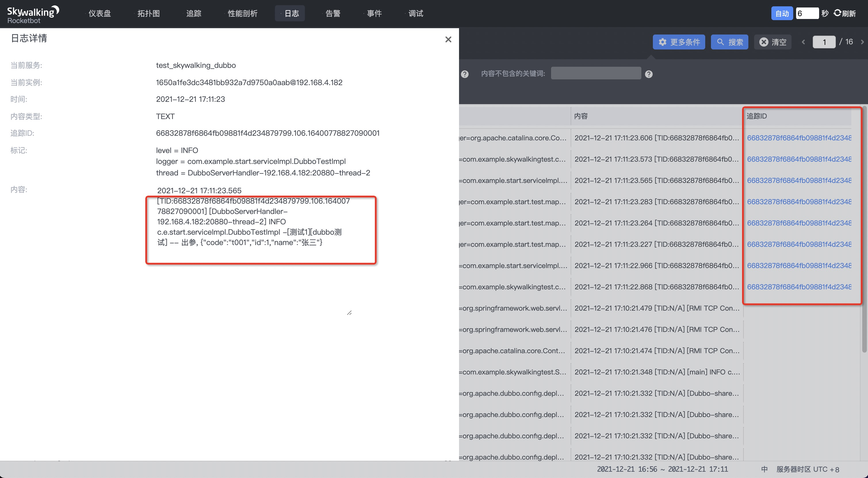868x478 pixels.
Task: Go to the 事件 events tab
Action: (x=374, y=14)
